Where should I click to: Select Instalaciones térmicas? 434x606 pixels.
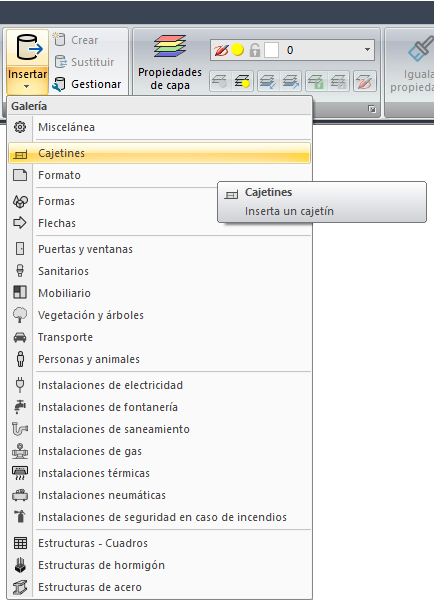[x=159, y=473]
